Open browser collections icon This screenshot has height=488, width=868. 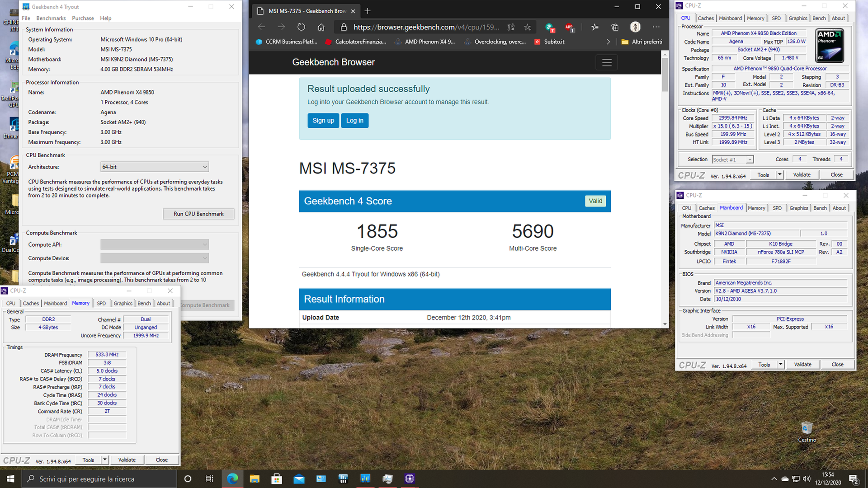615,27
